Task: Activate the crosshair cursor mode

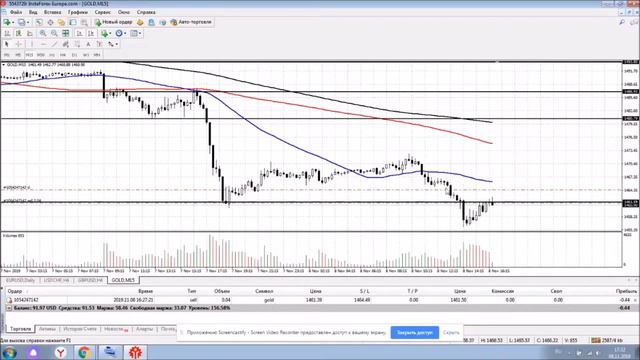Action: tap(19, 44)
